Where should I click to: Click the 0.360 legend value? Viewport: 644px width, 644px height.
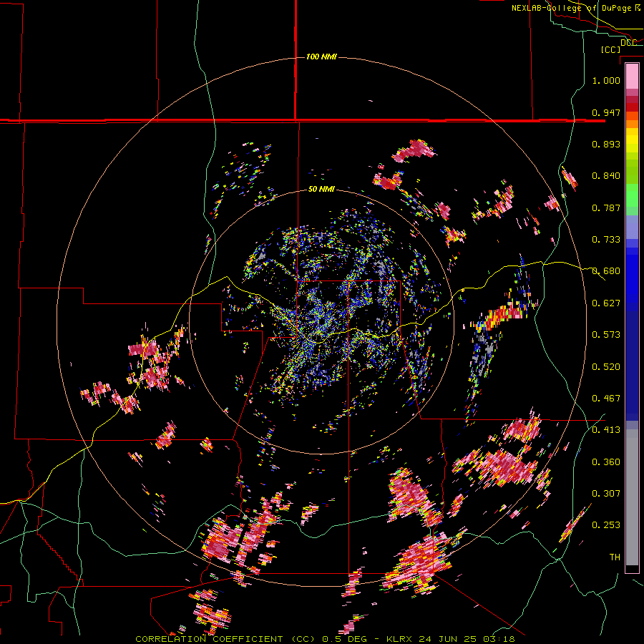[x=606, y=462]
